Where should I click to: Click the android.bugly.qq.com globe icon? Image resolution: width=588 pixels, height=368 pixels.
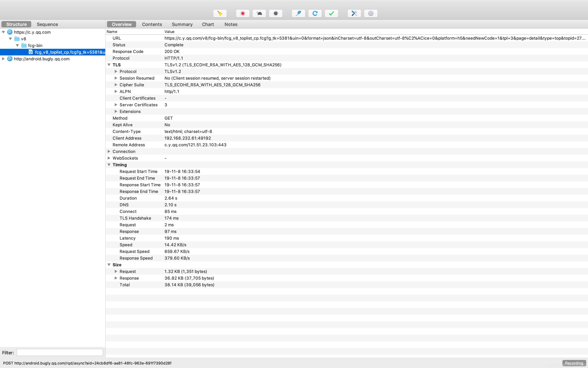pos(10,59)
